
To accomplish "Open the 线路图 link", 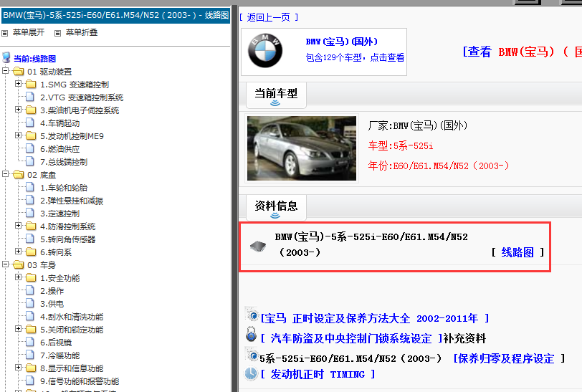I will [517, 252].
